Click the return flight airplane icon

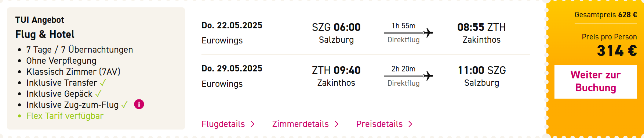[428, 76]
